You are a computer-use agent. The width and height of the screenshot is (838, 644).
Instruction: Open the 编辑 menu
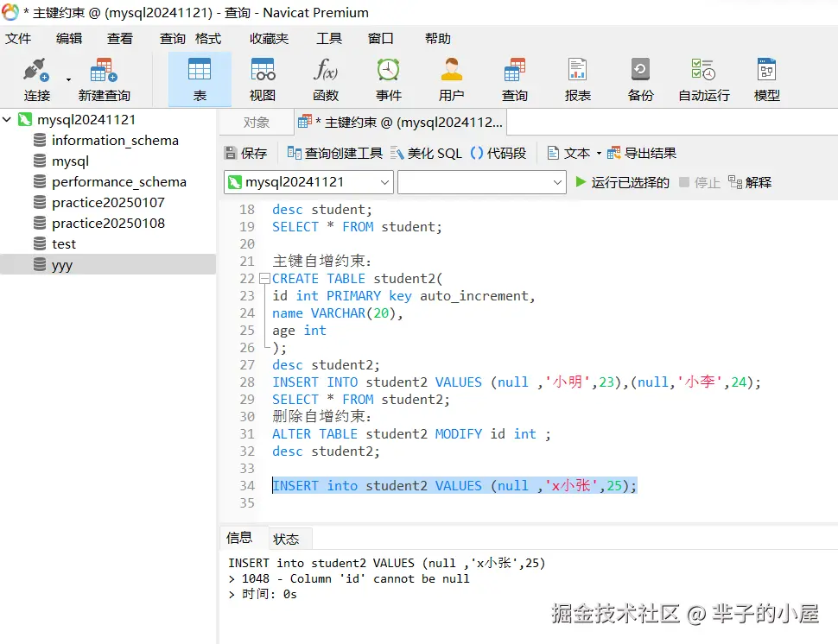tap(69, 39)
